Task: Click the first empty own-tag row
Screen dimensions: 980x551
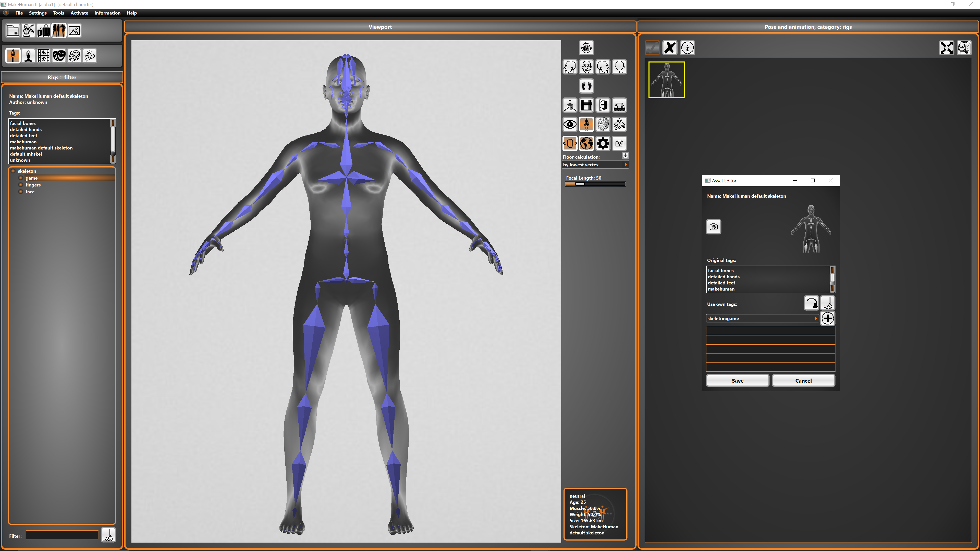Action: (770, 331)
